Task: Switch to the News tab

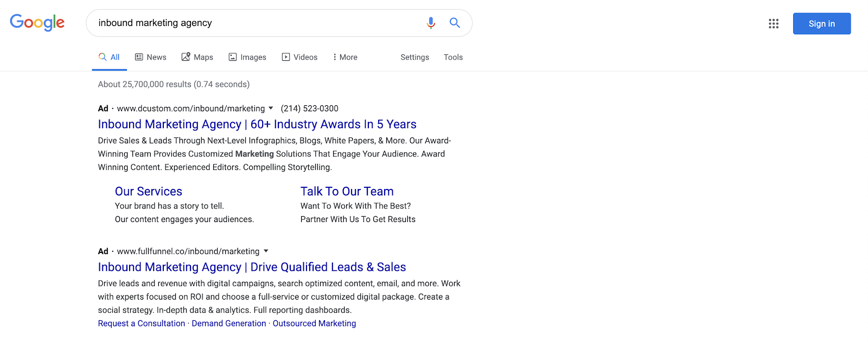Action: point(151,57)
